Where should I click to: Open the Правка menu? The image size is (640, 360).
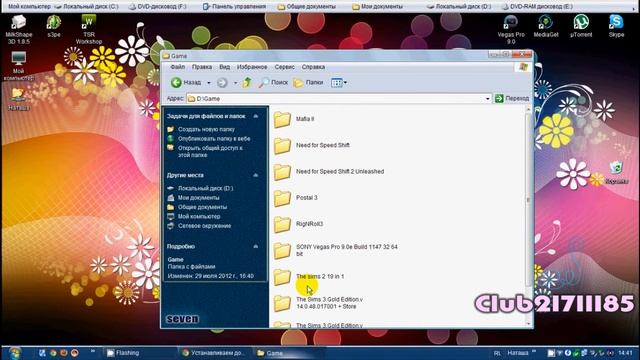(202, 67)
